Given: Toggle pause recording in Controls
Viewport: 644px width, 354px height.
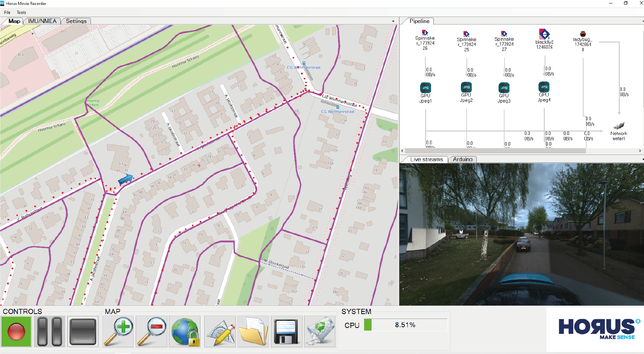Looking at the screenshot, I should 49,331.
